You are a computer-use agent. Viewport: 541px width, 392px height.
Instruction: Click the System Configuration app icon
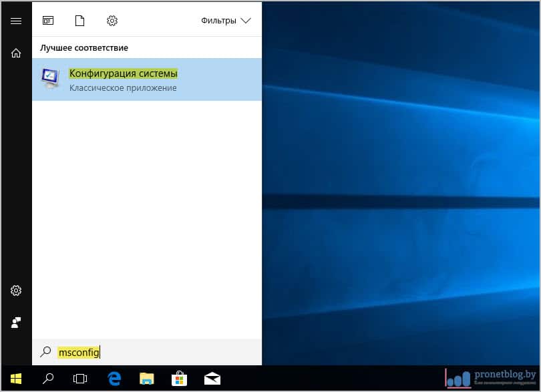click(x=50, y=79)
